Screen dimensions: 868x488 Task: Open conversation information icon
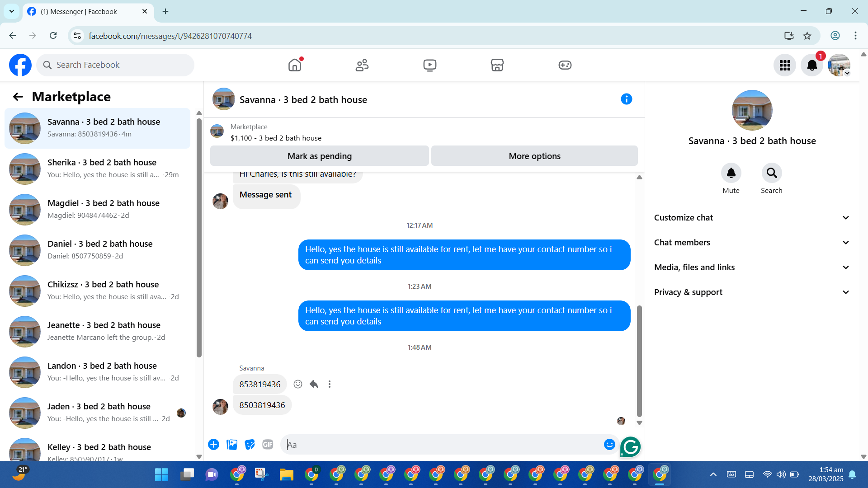coord(626,99)
